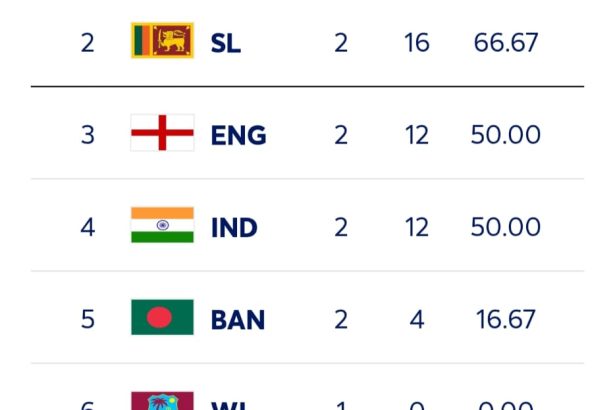Click the Sri Lanka flag icon

point(162,40)
